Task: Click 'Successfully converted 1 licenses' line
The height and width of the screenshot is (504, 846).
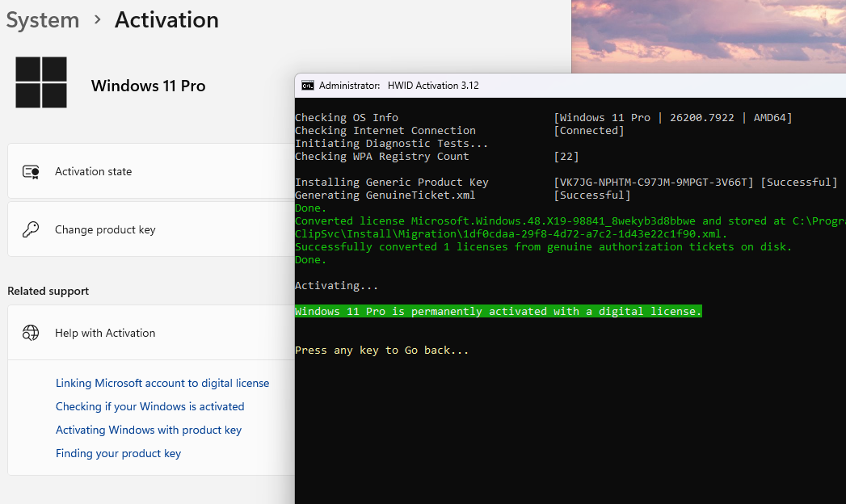Action: (543, 247)
